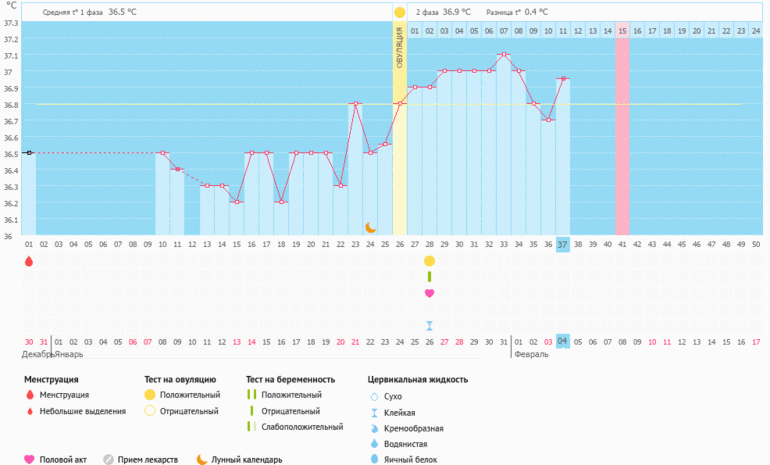Click the grey Прием лекарств legend icon
Screen dimensions: 770x465
click(108, 459)
